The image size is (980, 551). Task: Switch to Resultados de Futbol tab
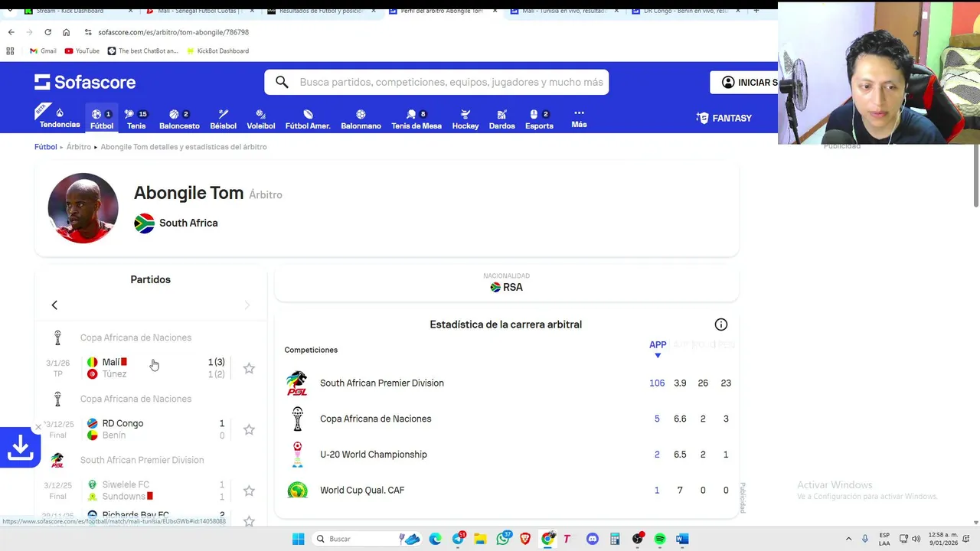pos(319,11)
